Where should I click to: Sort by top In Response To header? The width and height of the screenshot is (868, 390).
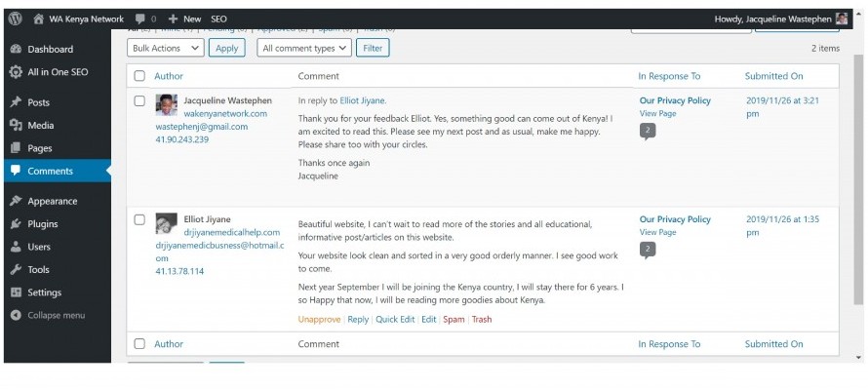point(669,76)
